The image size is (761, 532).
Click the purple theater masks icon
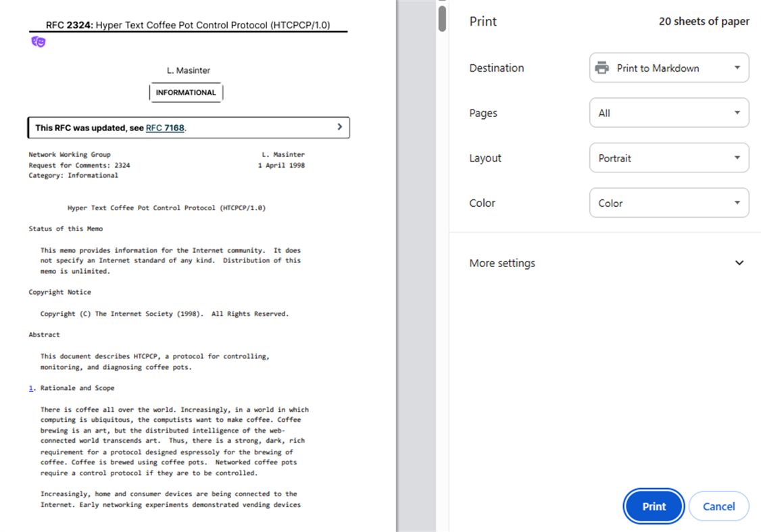pos(39,42)
